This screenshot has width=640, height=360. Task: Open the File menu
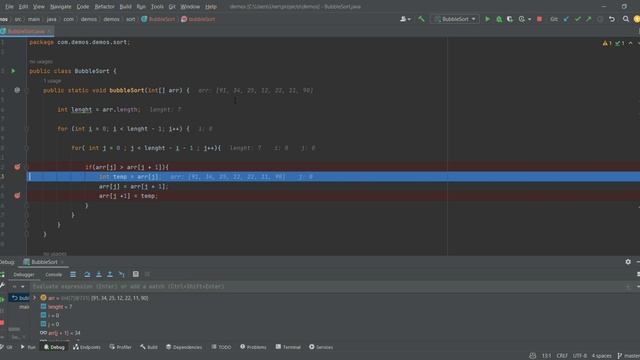point(9,7)
